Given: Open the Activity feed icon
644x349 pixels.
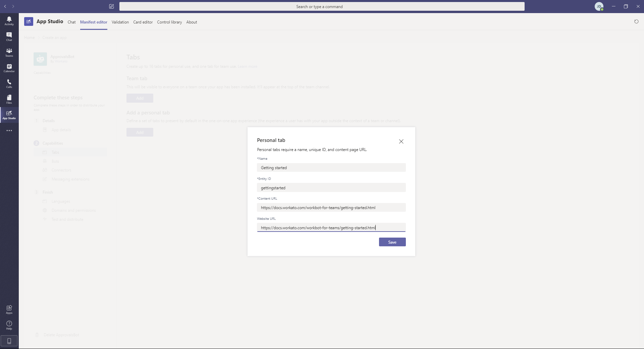Looking at the screenshot, I should (x=9, y=21).
